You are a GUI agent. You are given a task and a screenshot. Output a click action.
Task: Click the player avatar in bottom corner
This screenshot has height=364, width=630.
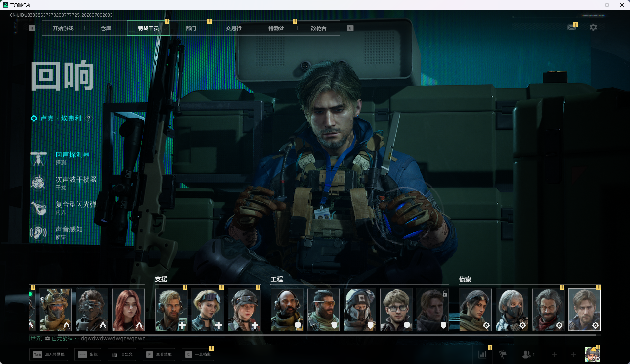point(593,355)
